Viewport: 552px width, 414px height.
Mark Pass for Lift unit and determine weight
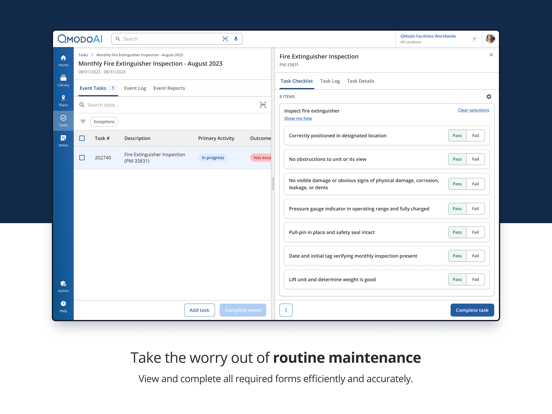[457, 280]
